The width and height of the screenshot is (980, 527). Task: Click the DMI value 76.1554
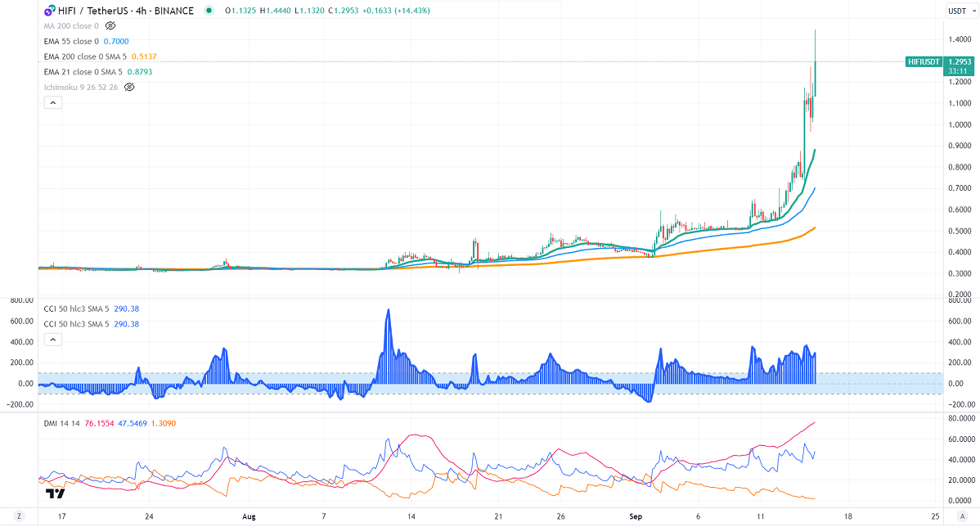coord(99,424)
